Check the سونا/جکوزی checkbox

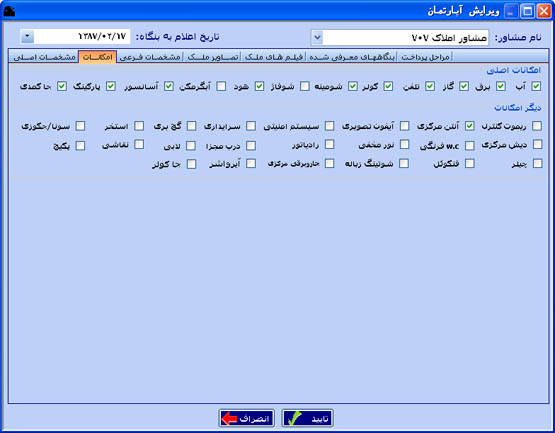pyautogui.click(x=80, y=126)
